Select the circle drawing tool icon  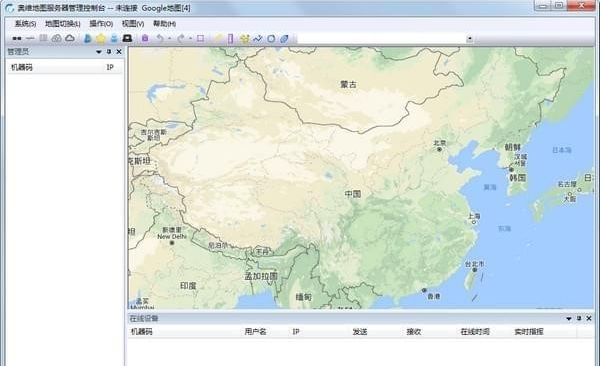point(271,38)
